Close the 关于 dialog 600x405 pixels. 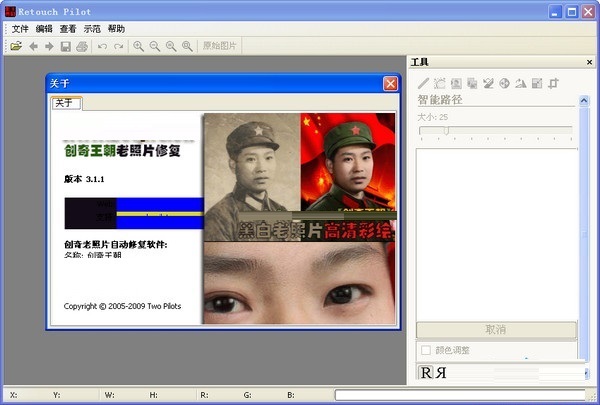click(x=390, y=83)
